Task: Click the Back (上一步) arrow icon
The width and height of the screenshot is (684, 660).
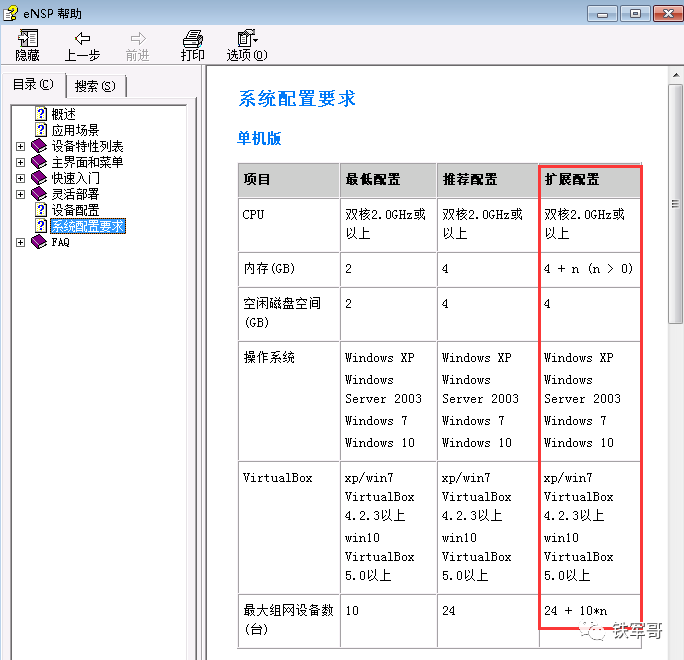Action: click(x=82, y=39)
